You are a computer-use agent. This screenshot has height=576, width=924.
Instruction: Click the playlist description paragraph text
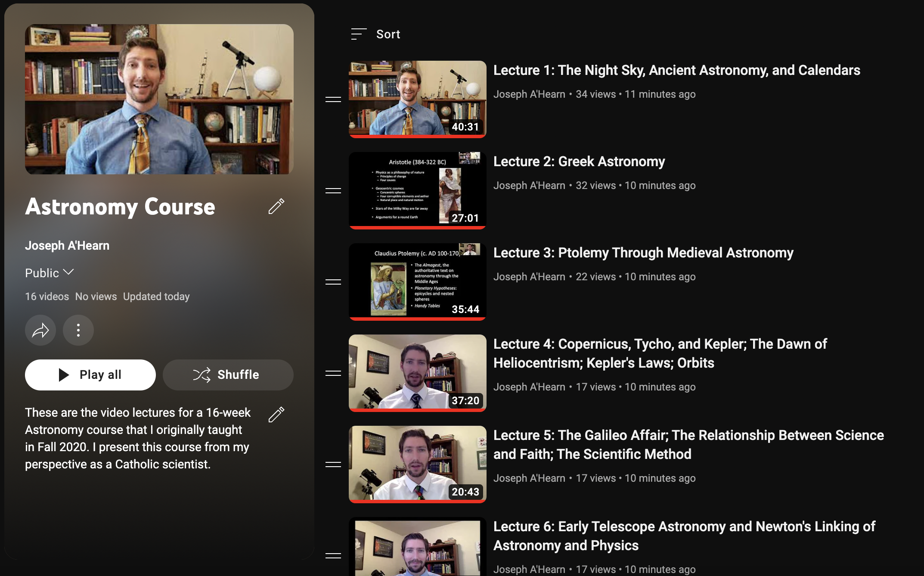[138, 438]
